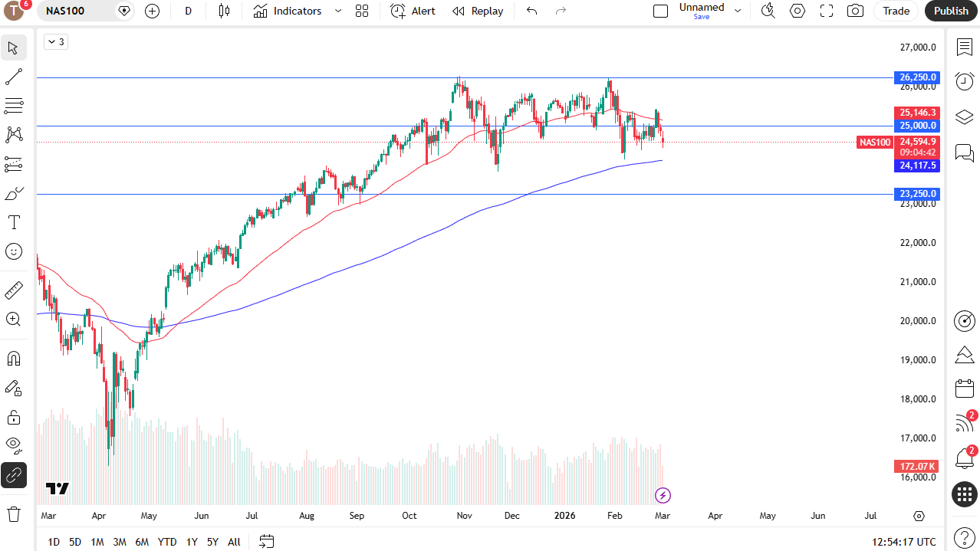Select the Text annotation tool
The height and width of the screenshot is (551, 980).
(x=14, y=222)
